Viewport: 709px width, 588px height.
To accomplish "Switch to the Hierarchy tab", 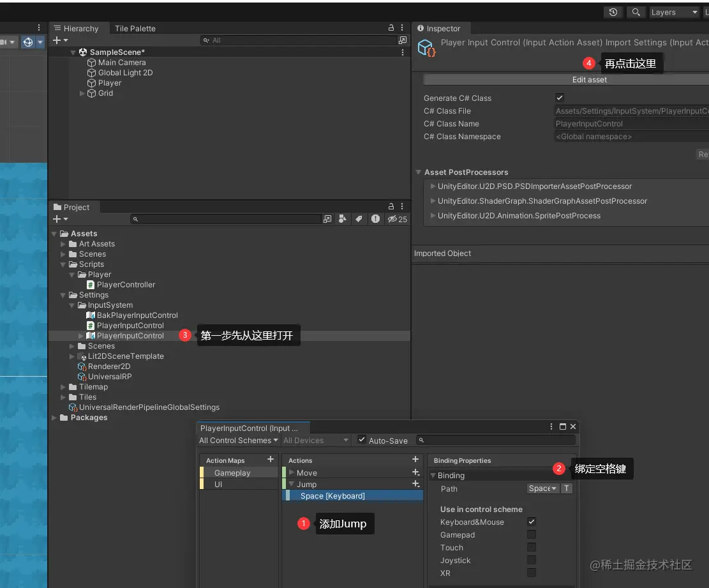I will 76,29.
